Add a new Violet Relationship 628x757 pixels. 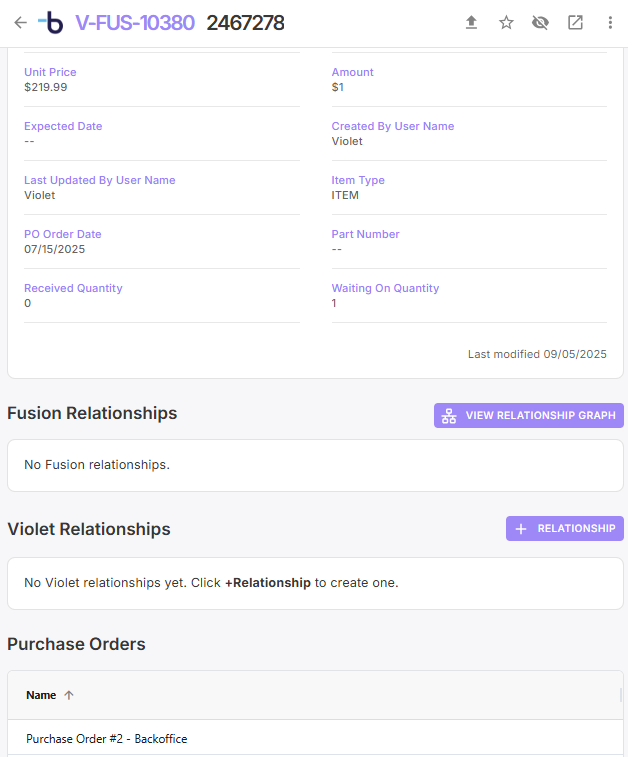click(564, 528)
